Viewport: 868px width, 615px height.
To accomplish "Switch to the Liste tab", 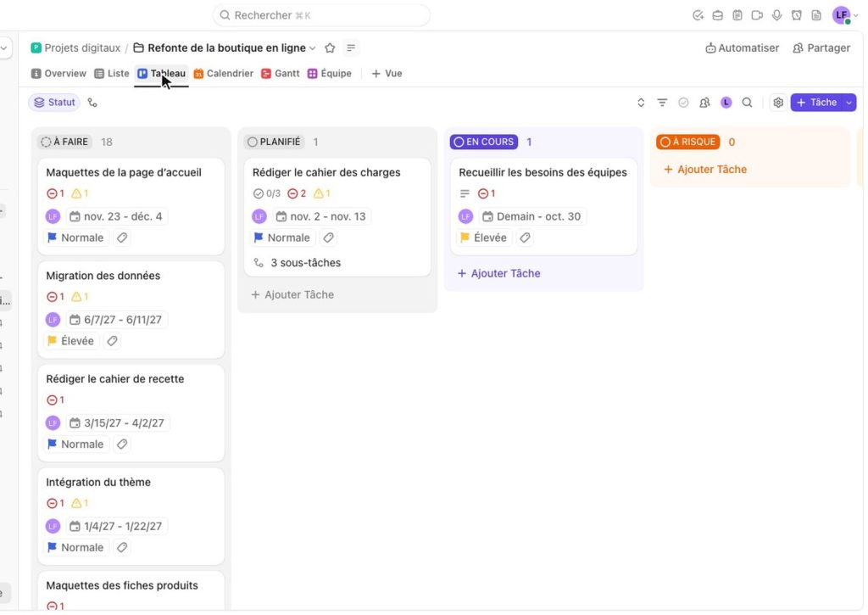I will (111, 74).
